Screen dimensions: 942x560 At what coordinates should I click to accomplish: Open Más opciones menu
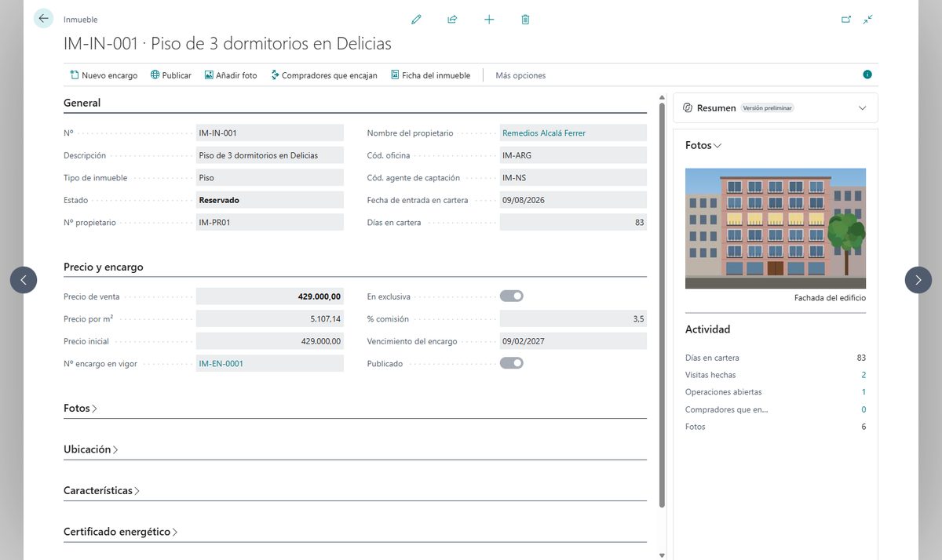point(520,75)
